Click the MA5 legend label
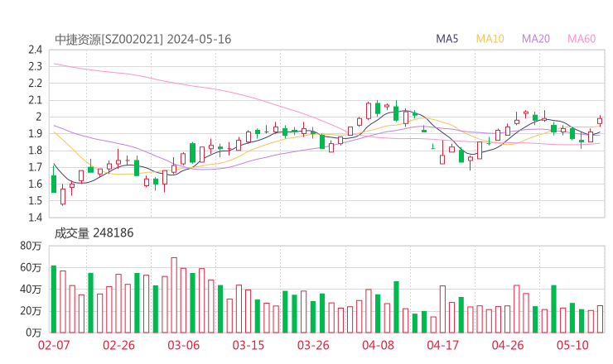Image resolution: width=613 pixels, height=364 pixels. pos(446,39)
